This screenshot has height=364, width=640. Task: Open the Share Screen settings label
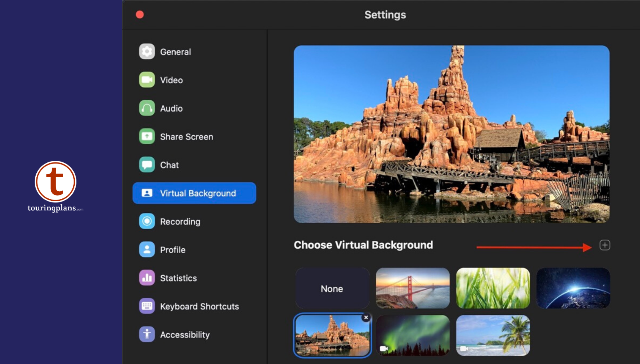pyautogui.click(x=187, y=137)
